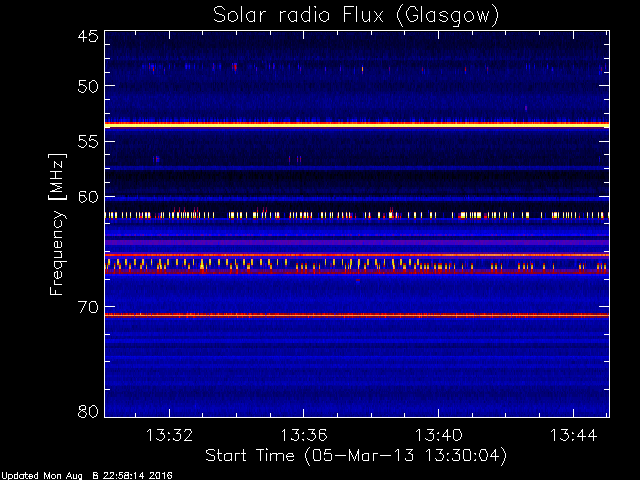Click the 60 frequency tick label

tap(88, 197)
